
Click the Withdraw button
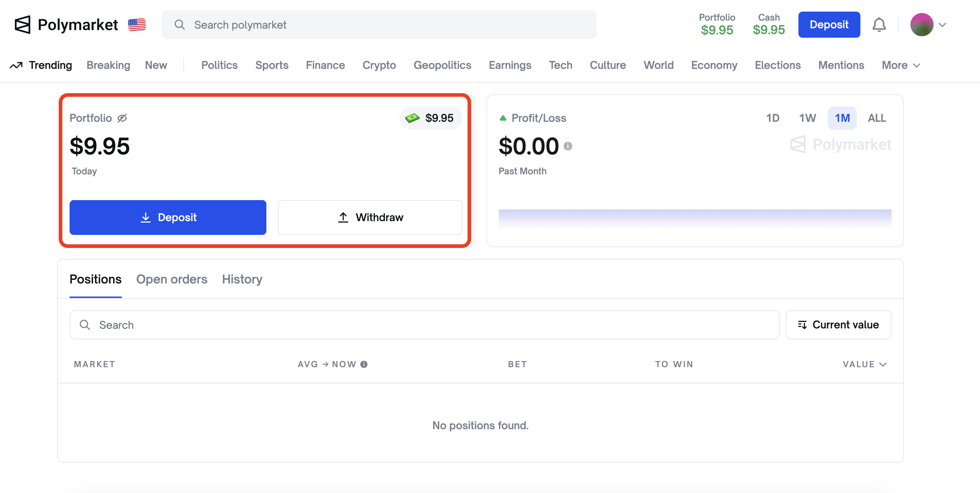(x=370, y=217)
